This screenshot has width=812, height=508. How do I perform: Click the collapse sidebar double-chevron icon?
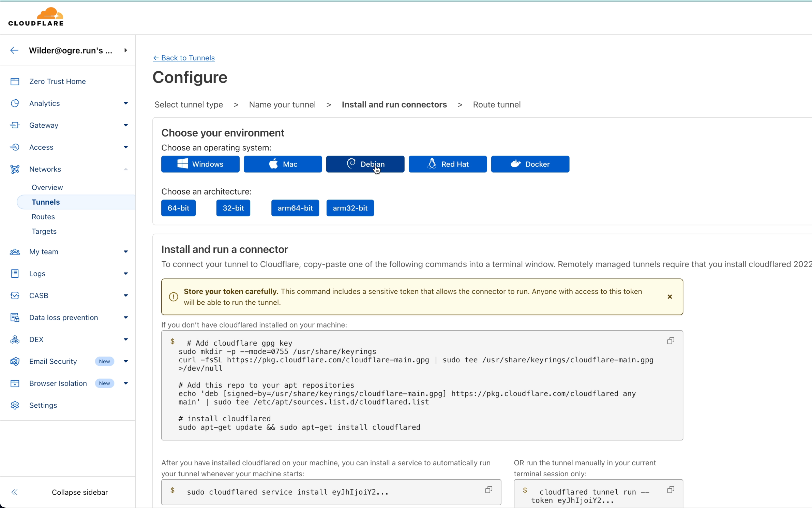[x=14, y=492]
